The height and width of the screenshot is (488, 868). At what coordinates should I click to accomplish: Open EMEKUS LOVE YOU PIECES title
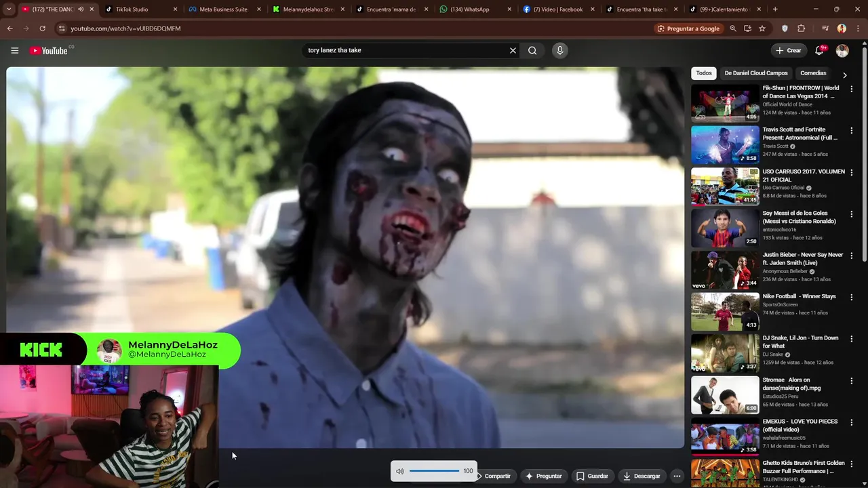(x=800, y=425)
